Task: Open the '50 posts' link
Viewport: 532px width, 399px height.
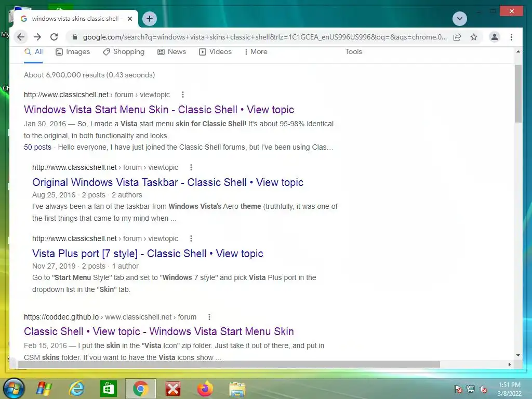Action: 37,147
